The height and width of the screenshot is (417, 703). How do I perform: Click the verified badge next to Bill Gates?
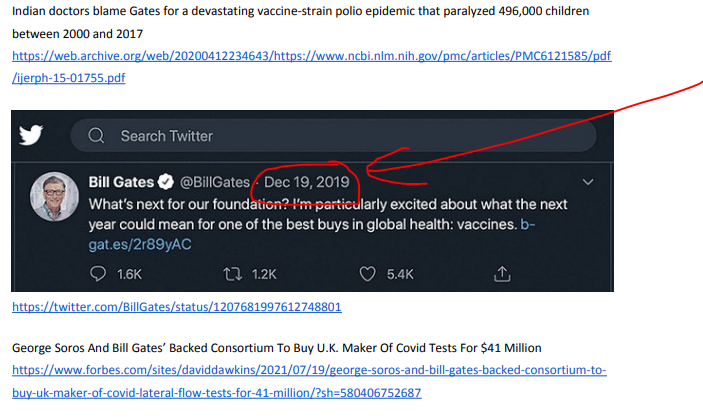coord(166,182)
